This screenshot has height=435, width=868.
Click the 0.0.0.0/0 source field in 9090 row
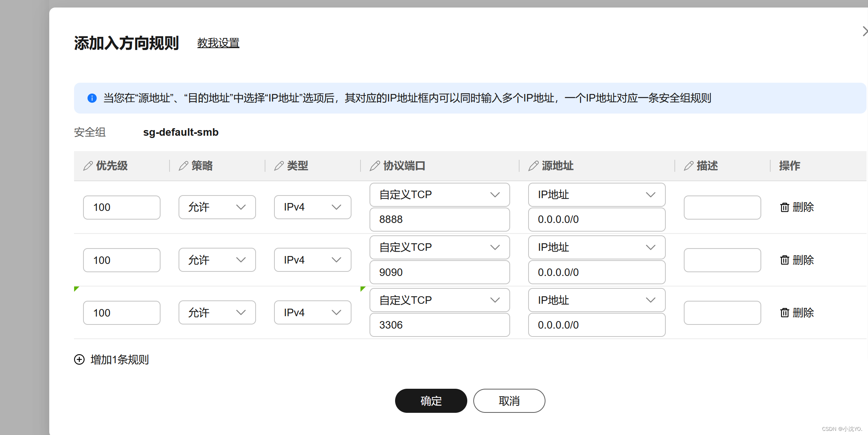coord(597,272)
